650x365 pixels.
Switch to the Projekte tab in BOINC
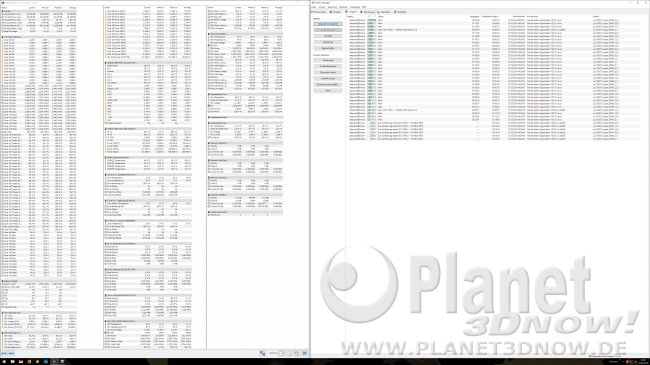[x=335, y=12]
